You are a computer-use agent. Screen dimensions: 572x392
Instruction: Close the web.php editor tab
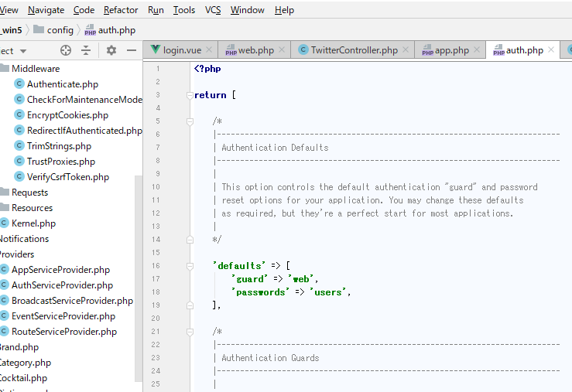tap(282, 50)
